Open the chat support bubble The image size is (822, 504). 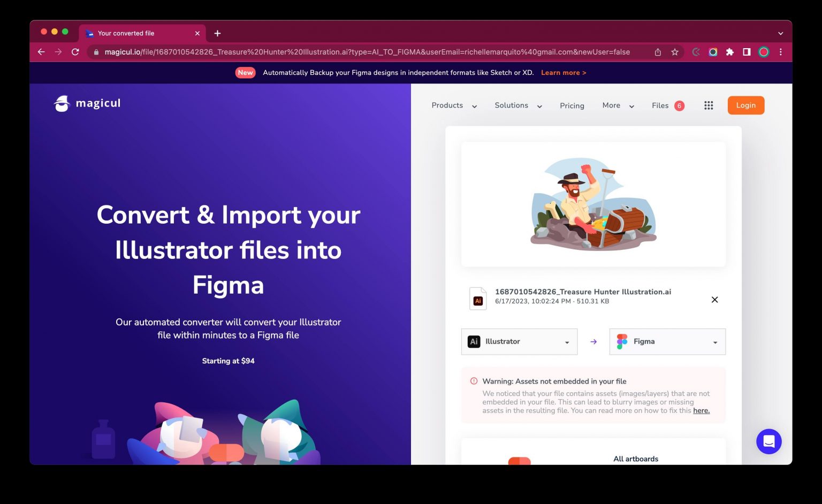(x=769, y=441)
